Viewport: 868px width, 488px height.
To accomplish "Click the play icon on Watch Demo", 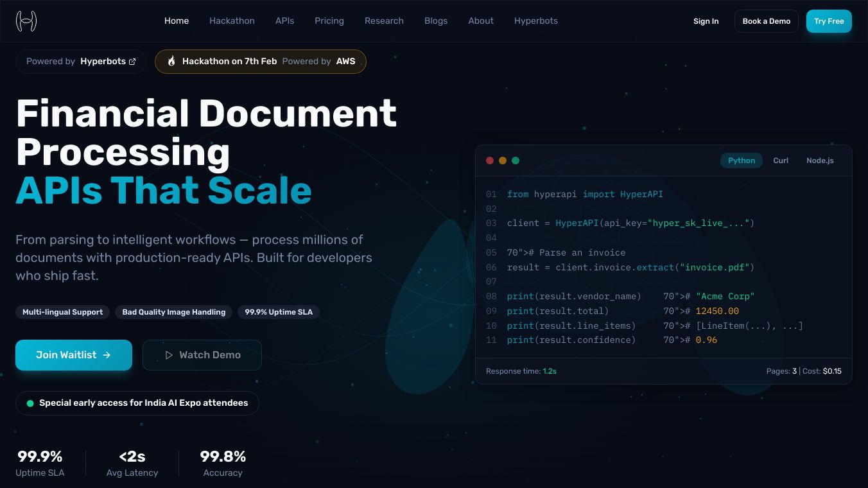I will click(169, 355).
